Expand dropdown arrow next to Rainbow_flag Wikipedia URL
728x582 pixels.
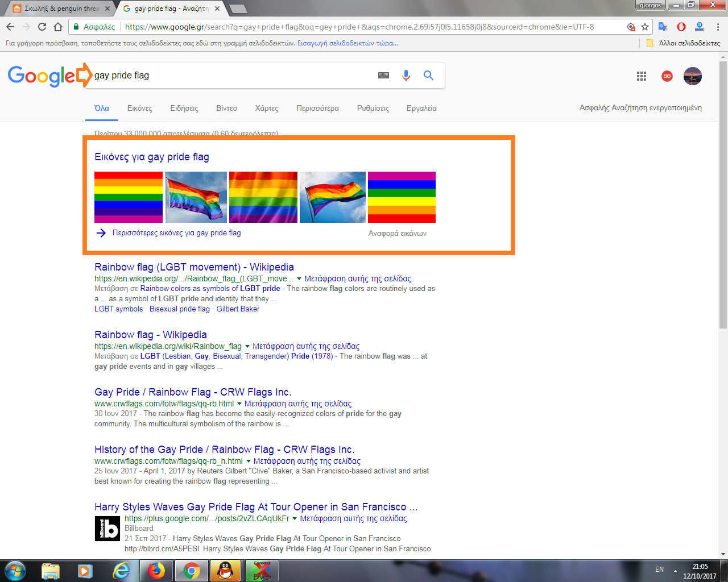click(247, 346)
